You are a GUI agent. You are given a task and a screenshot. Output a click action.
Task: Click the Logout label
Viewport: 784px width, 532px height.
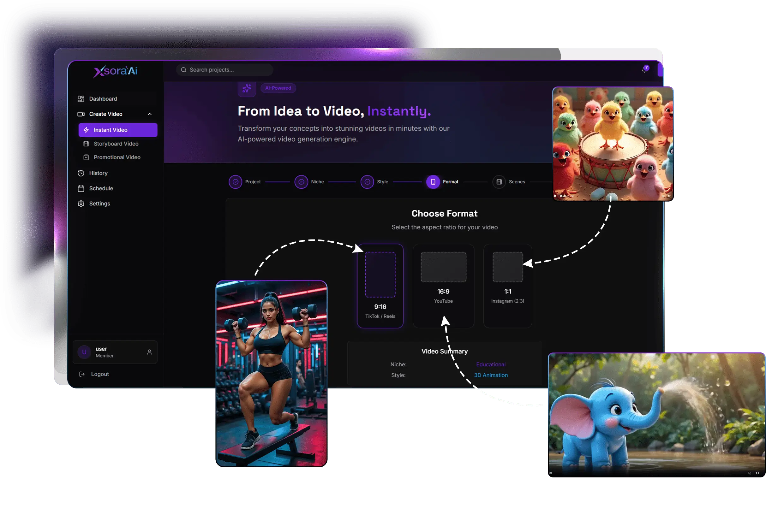coord(100,374)
